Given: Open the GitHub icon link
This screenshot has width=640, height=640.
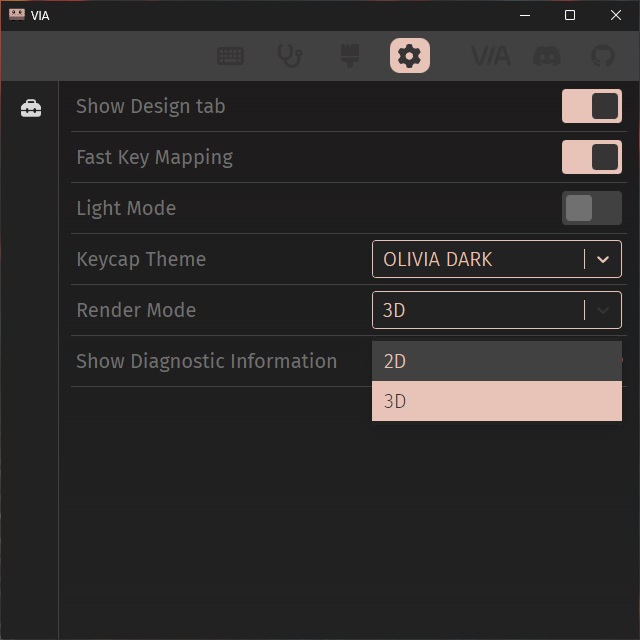Looking at the screenshot, I should pos(603,56).
